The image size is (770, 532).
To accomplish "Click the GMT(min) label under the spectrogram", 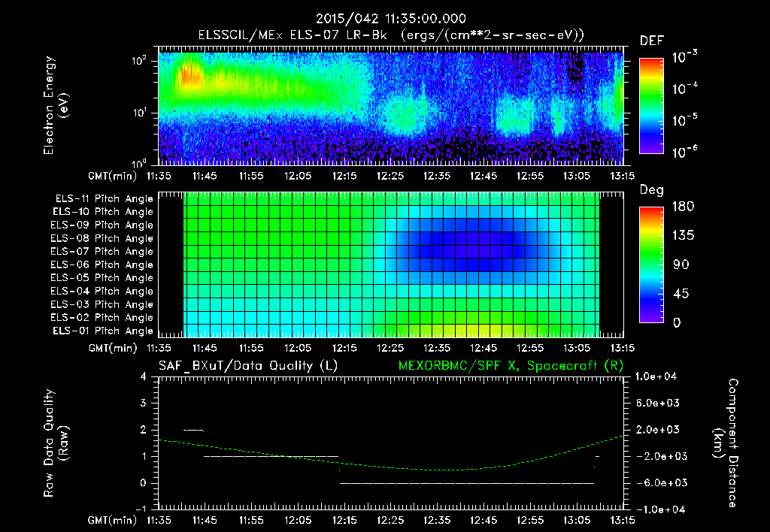I will (113, 176).
